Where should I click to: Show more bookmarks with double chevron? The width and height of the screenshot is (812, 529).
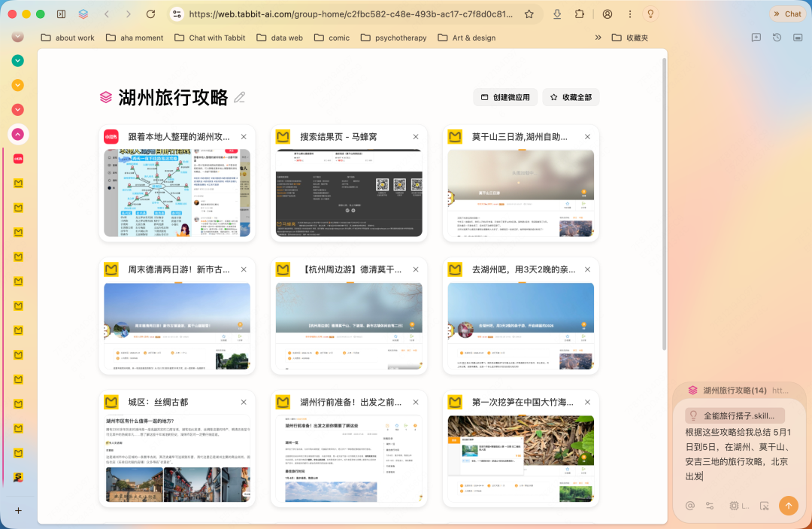(598, 38)
